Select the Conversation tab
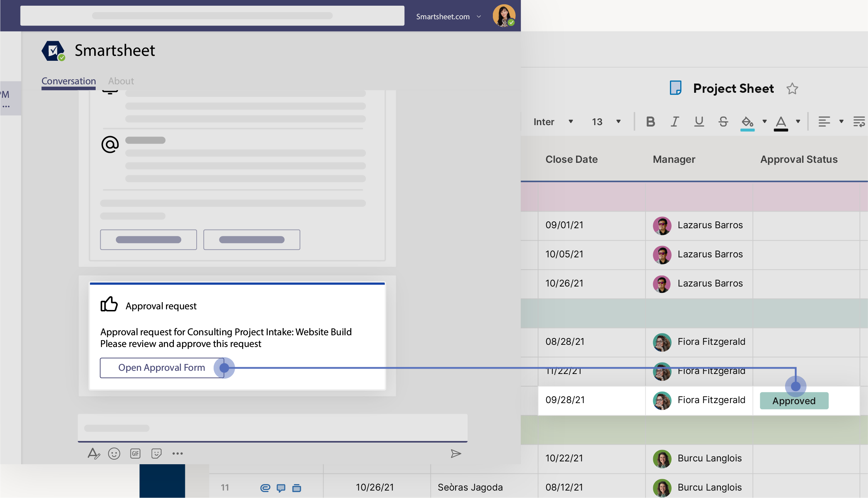 69,81
